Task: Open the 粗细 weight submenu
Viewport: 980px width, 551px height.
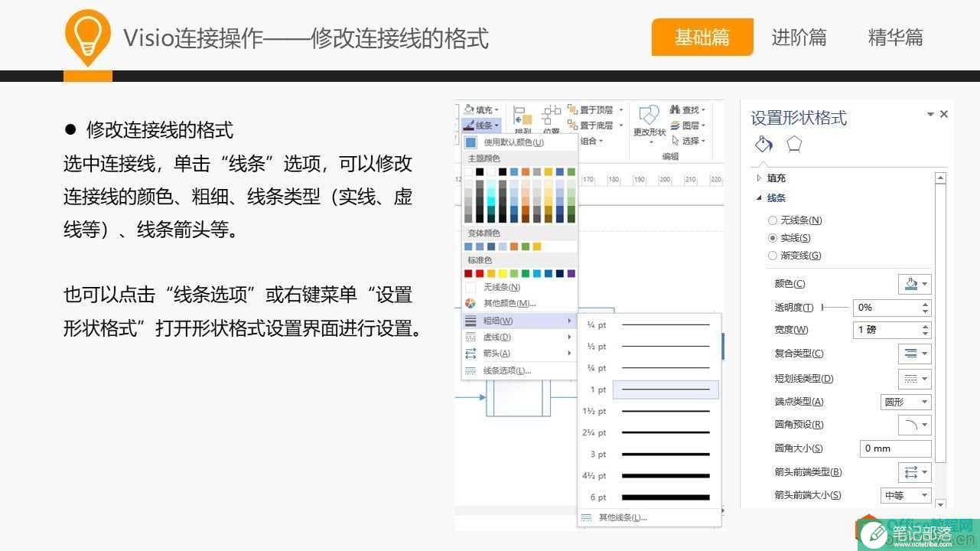Action: 519,321
